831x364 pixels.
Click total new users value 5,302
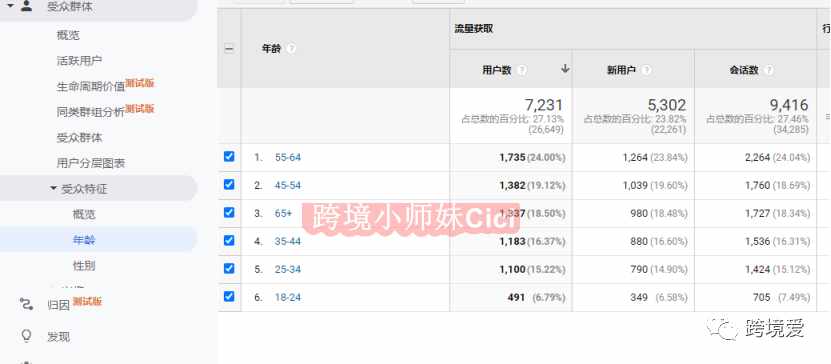coord(667,105)
